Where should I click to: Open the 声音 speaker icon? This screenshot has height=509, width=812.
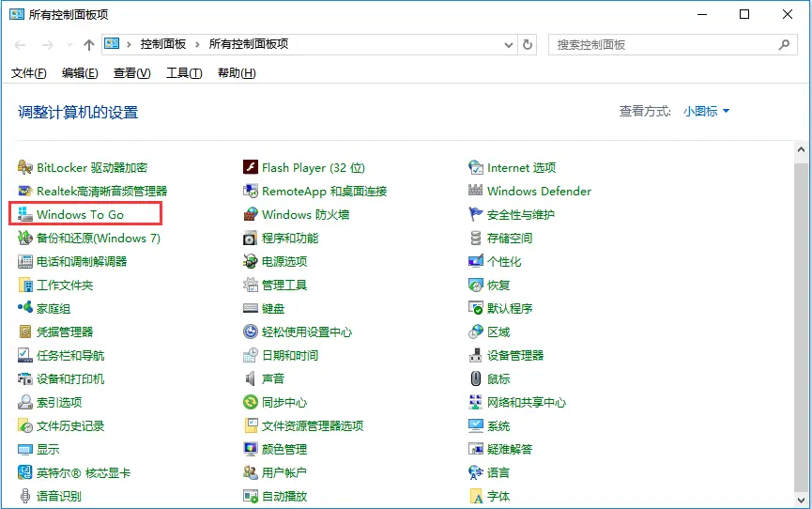coord(251,379)
